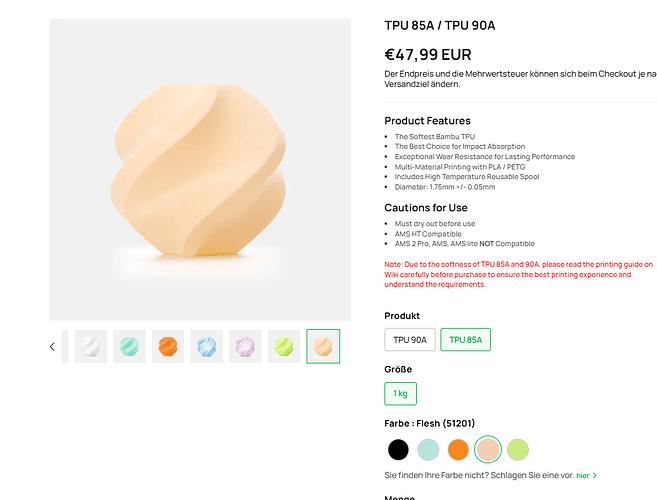Select the lilac purple filament thumbnail
The height and width of the screenshot is (500, 657).
245,346
